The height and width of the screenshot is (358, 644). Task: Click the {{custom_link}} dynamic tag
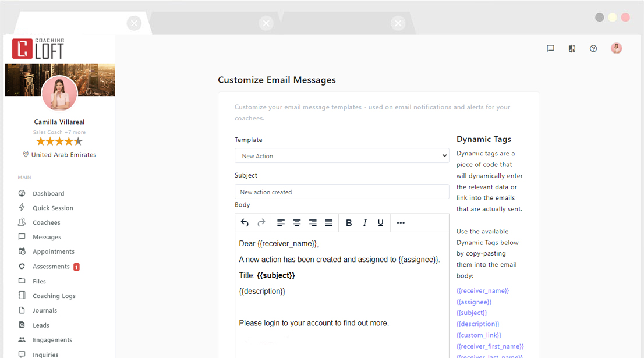479,335
